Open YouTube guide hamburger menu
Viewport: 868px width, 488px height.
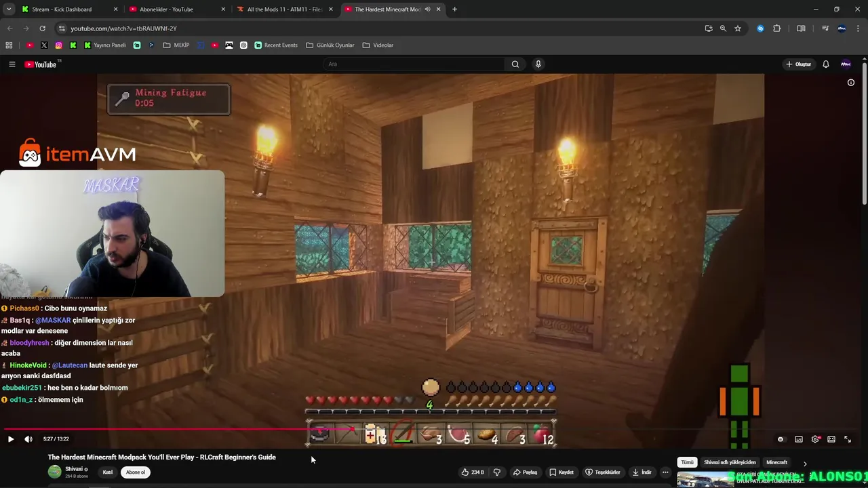click(12, 64)
